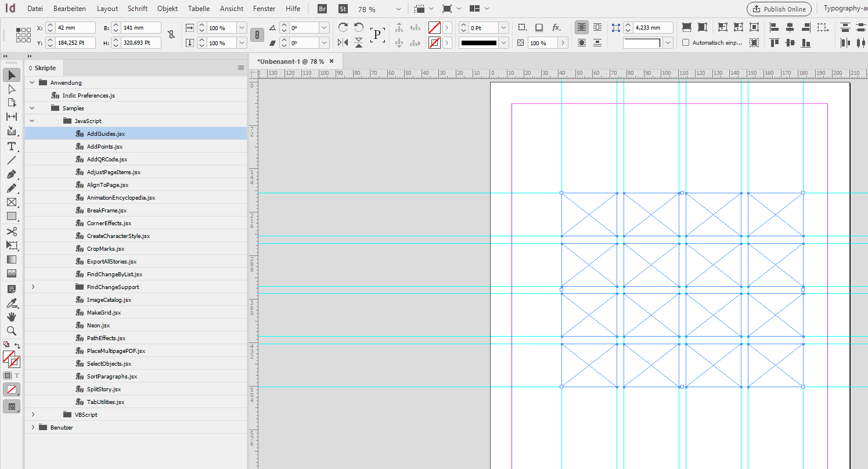This screenshot has width=868, height=469.
Task: Collapse the JavaScript folder
Action: 33,121
